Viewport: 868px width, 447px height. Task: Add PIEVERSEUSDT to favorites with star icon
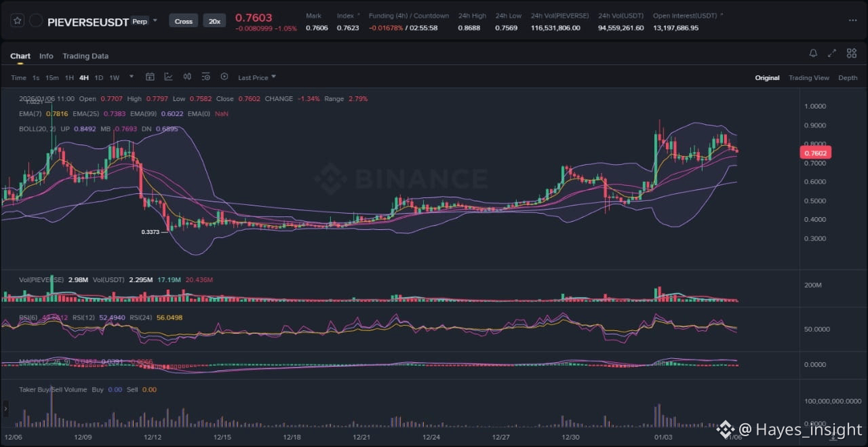[x=18, y=21]
